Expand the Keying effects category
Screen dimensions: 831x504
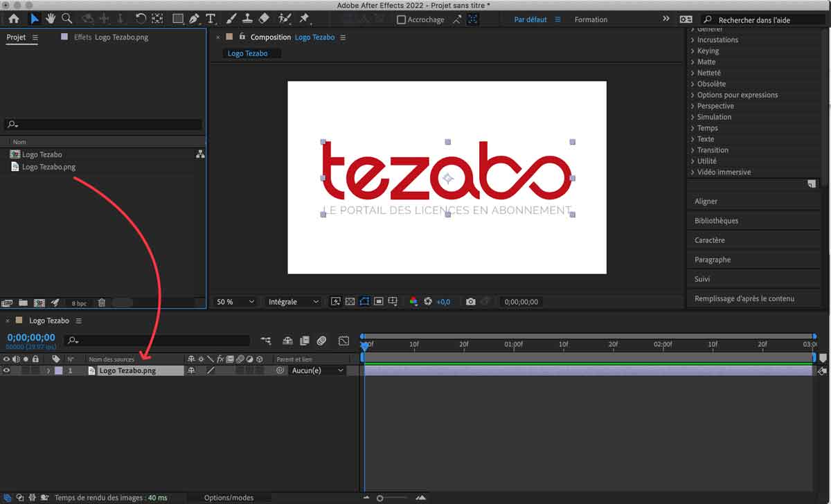tap(692, 51)
